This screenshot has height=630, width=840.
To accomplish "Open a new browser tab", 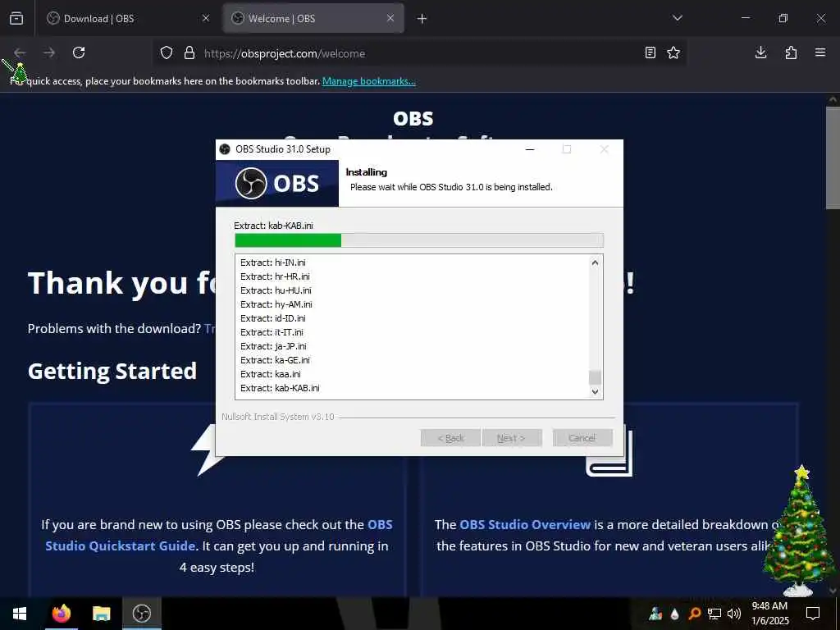I will [x=422, y=19].
